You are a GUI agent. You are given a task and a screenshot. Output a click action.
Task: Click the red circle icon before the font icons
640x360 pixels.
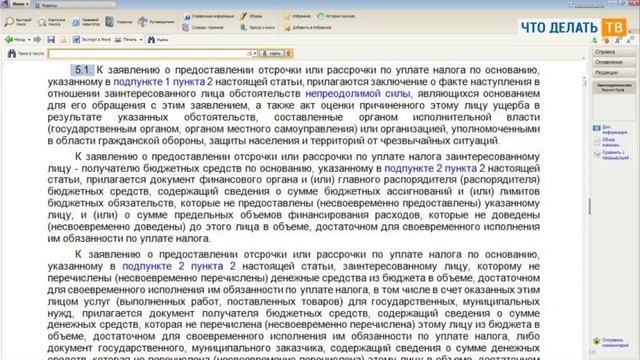pyautogui.click(x=607, y=40)
